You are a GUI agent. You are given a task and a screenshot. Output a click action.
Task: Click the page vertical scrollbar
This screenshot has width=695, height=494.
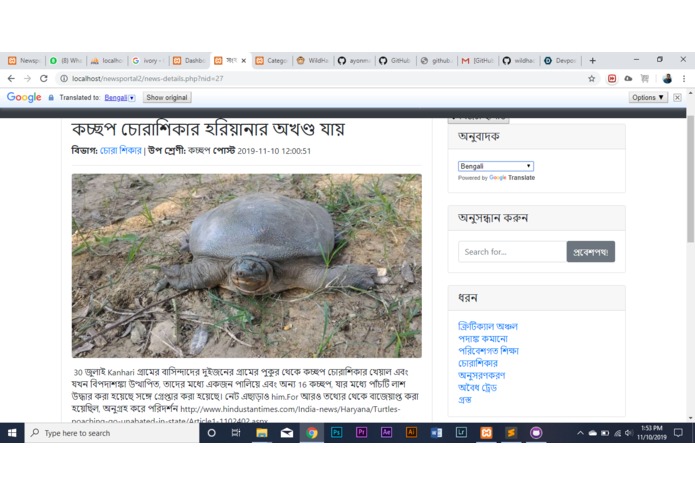click(690, 177)
